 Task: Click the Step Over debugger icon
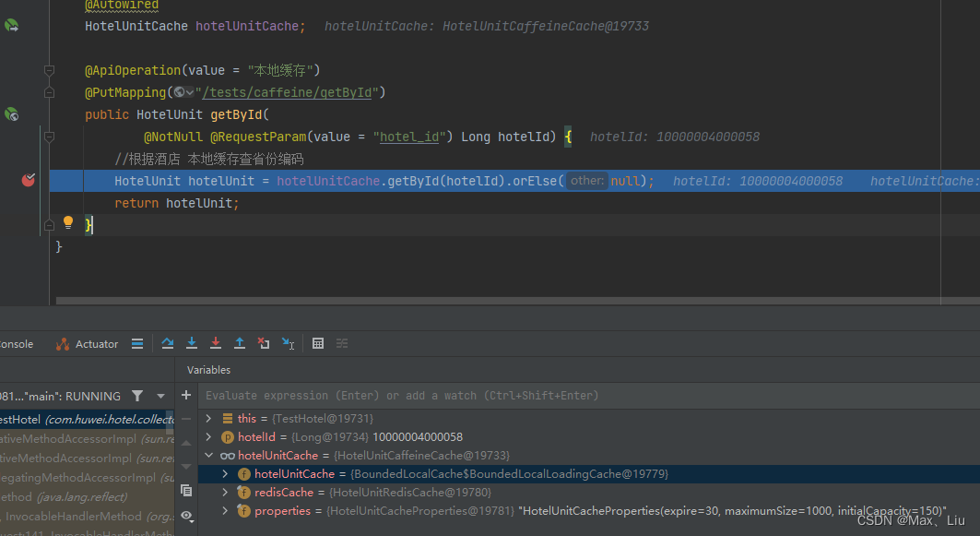coord(167,343)
